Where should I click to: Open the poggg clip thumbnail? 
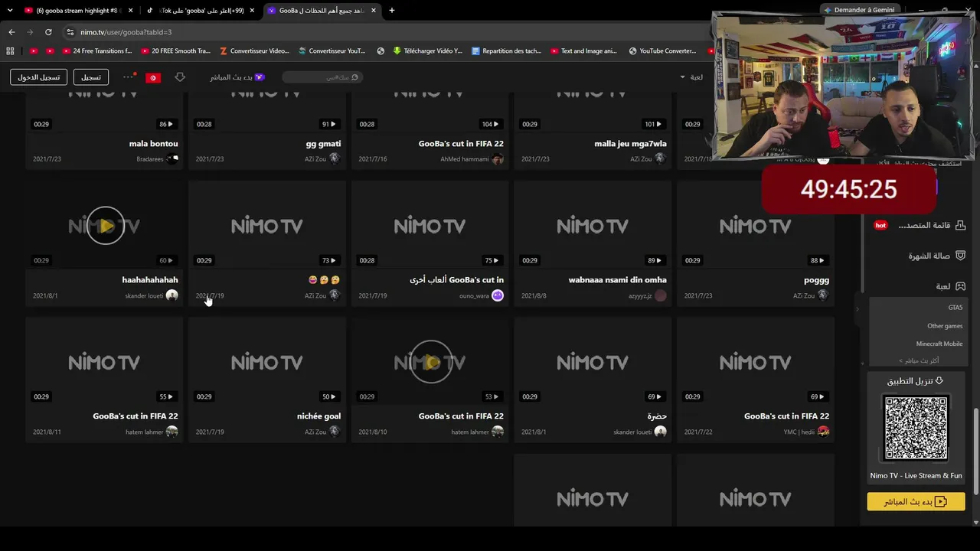756,226
